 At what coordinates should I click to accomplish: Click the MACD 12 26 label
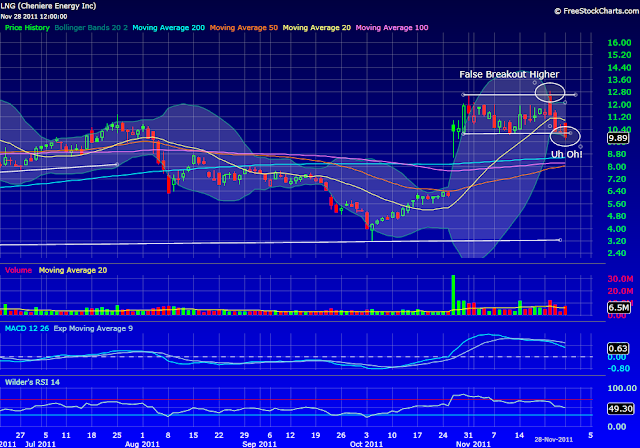(x=27, y=328)
